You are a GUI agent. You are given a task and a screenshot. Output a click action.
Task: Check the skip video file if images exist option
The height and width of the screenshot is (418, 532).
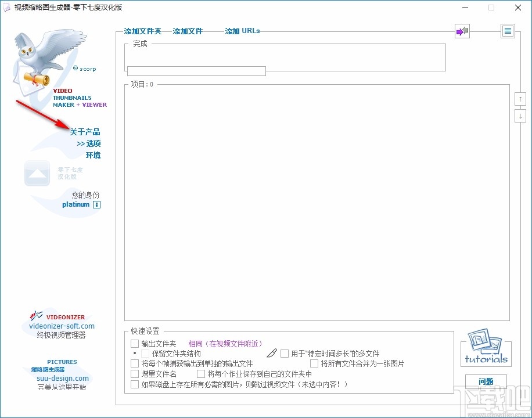point(135,384)
